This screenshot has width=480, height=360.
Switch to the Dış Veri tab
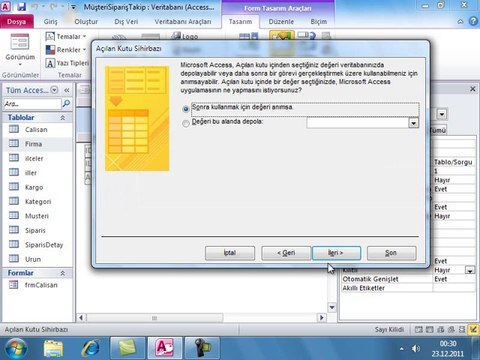tap(126, 22)
